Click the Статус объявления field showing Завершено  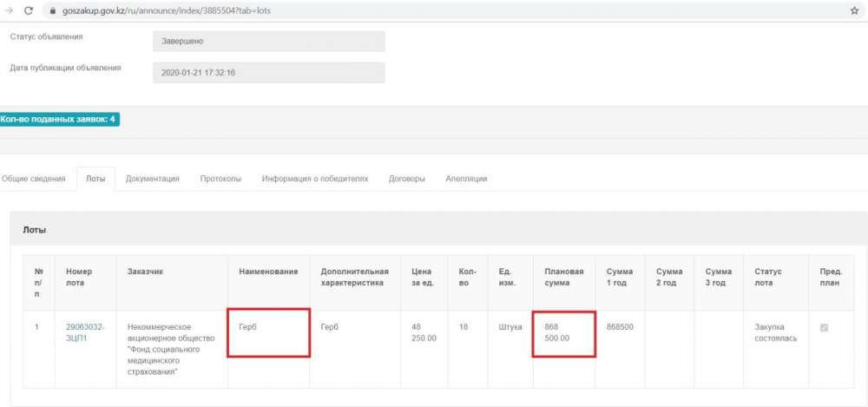coord(268,41)
